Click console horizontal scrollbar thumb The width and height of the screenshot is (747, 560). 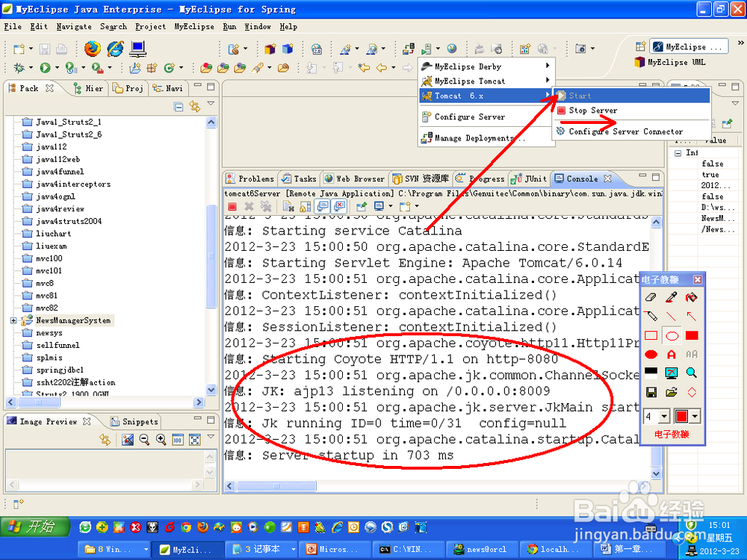click(x=277, y=486)
